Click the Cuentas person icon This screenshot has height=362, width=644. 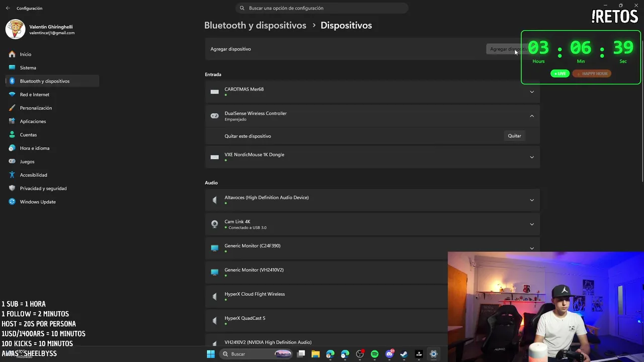[x=12, y=135]
